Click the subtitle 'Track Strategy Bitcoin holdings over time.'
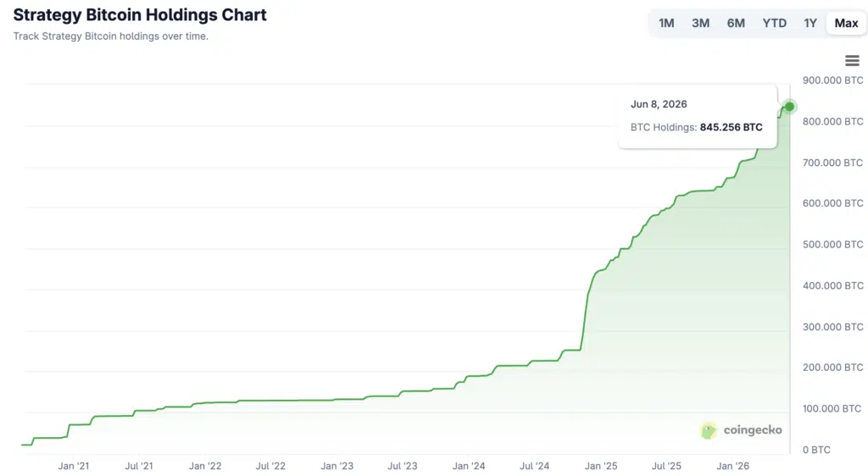The height and width of the screenshot is (476, 868). 111,36
